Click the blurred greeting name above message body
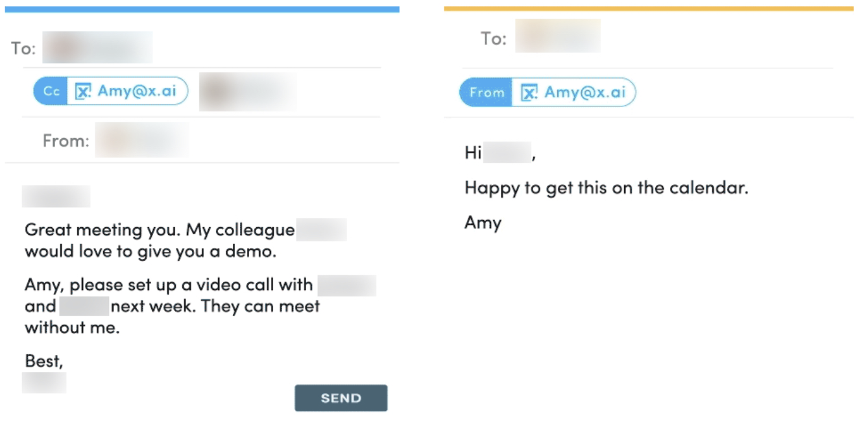This screenshot has width=868, height=427. coord(56,196)
